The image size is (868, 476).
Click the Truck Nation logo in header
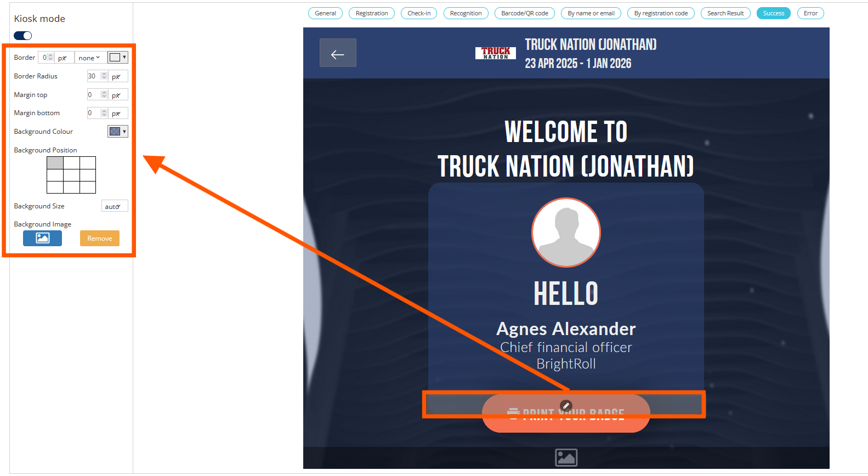click(495, 53)
